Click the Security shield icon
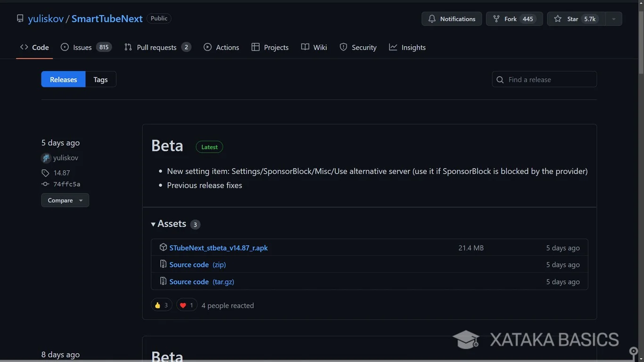This screenshot has width=644, height=362. coord(343,47)
